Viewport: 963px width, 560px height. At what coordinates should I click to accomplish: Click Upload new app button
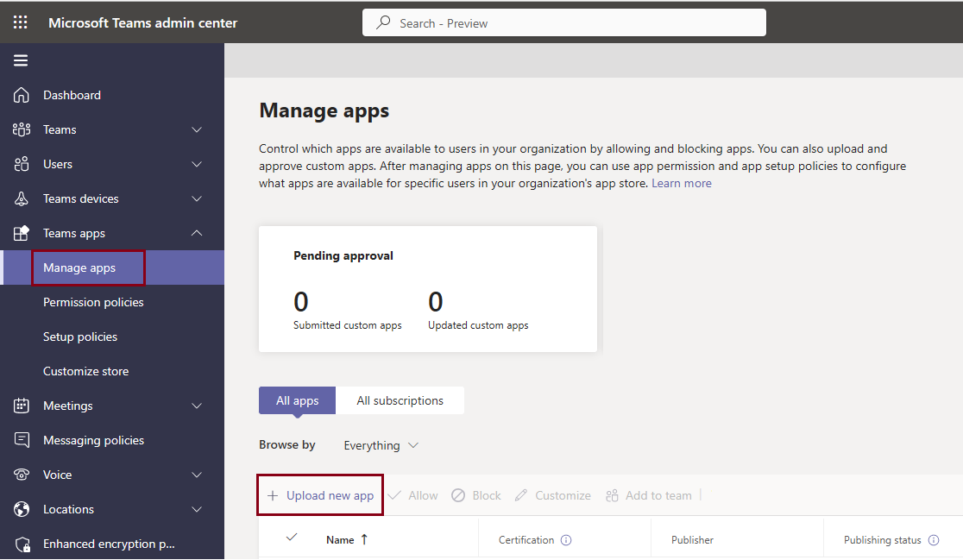point(320,495)
